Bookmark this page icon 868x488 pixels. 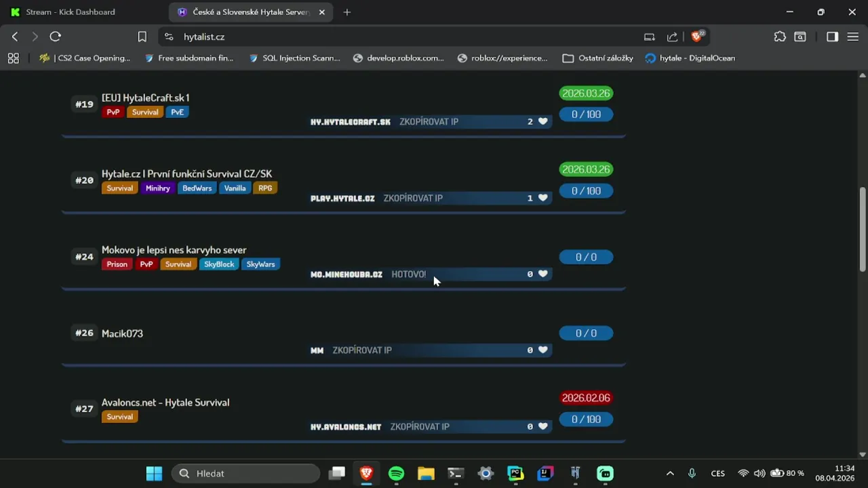pos(142,37)
